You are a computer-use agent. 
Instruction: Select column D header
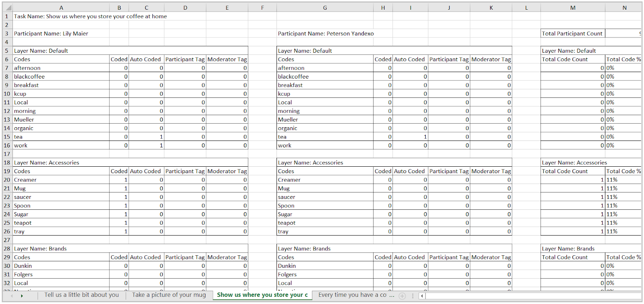185,8
